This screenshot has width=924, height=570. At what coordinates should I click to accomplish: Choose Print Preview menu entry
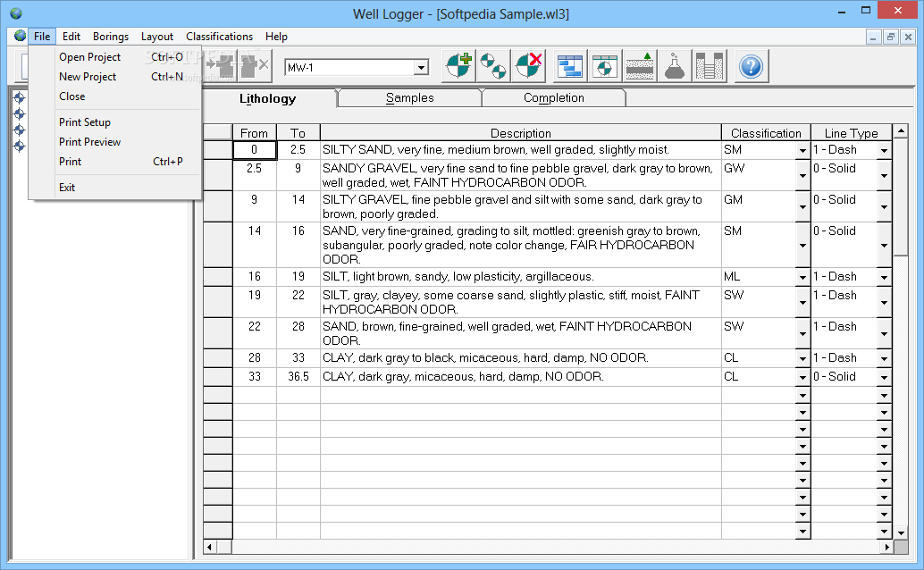[x=115, y=141]
